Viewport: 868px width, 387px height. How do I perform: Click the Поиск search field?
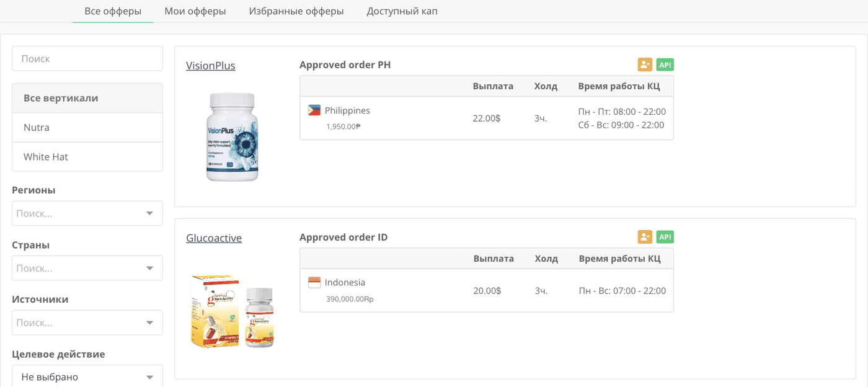coord(87,58)
